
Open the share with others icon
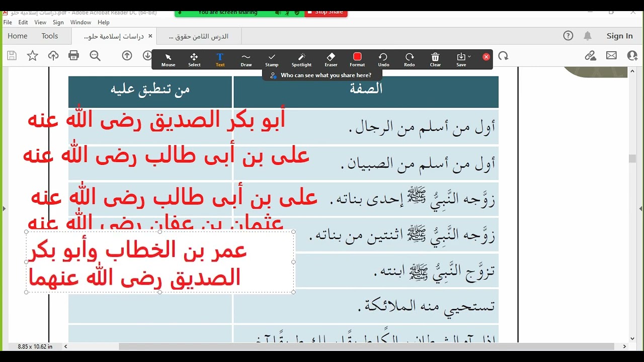pyautogui.click(x=632, y=56)
